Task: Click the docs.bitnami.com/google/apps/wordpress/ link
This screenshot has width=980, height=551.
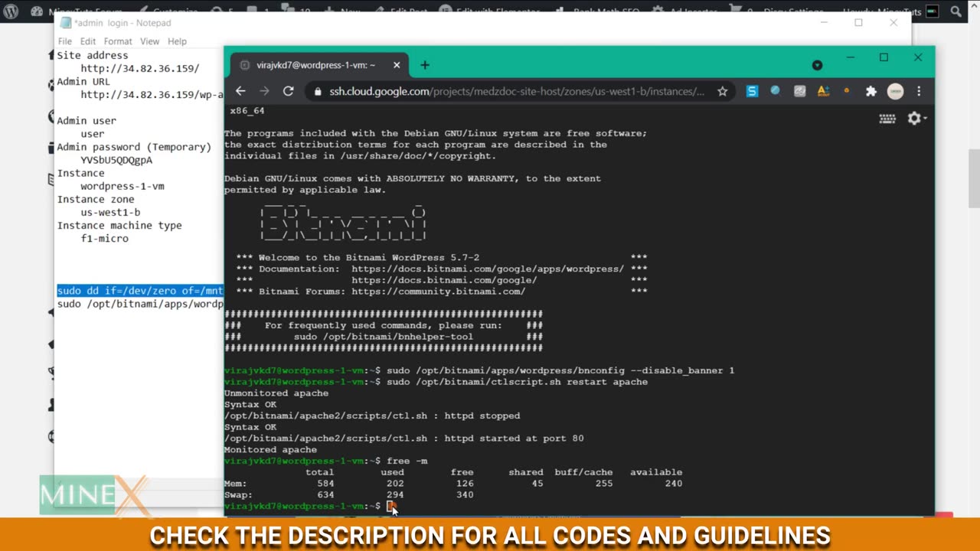Action: (488, 269)
